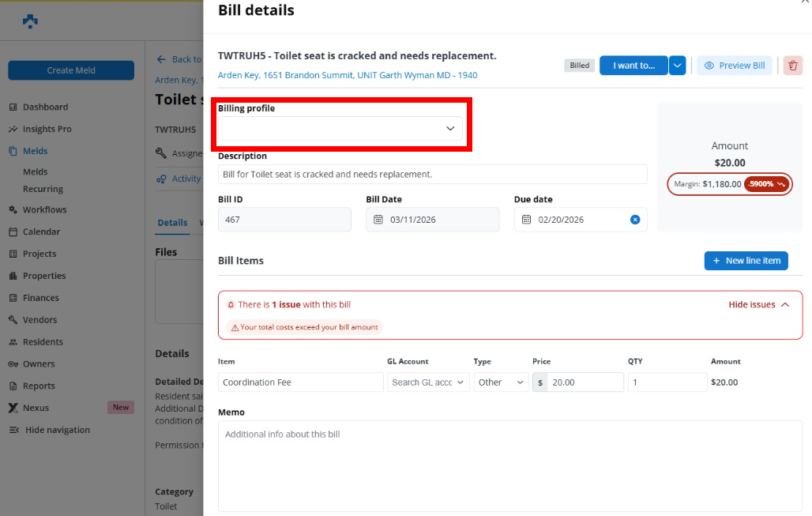Open Vendors from the sidebar

click(39, 320)
